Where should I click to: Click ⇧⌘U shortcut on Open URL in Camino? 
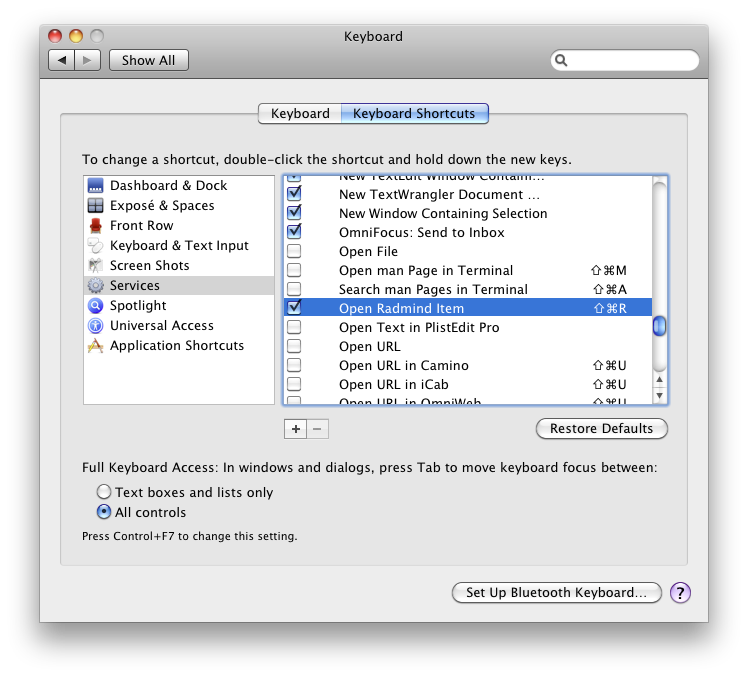coord(610,365)
